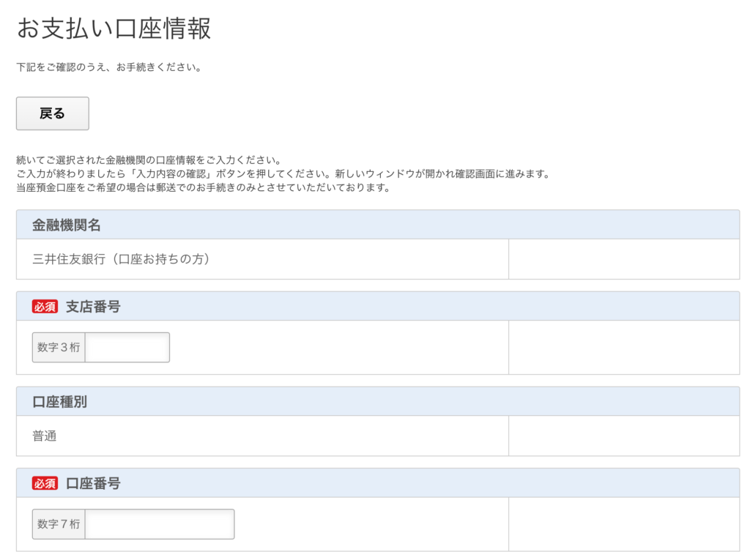
Task: Click the 口座番号 section header label
Action: (93, 483)
